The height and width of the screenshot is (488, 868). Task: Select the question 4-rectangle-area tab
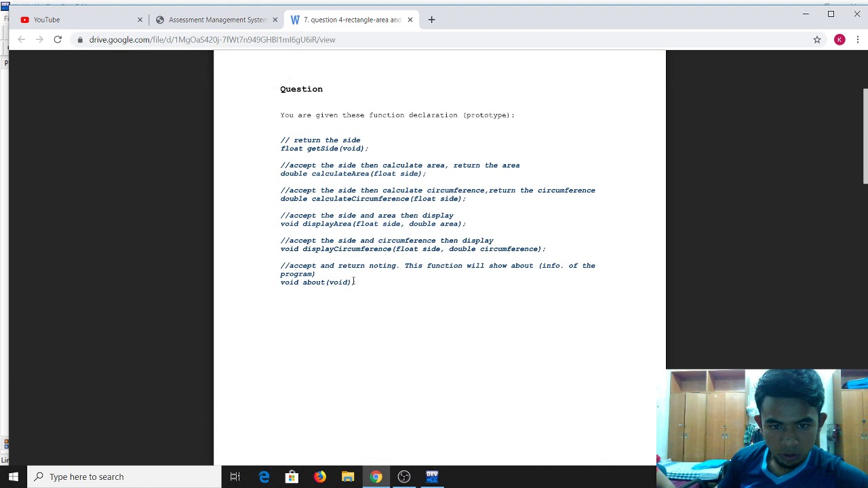[351, 20]
